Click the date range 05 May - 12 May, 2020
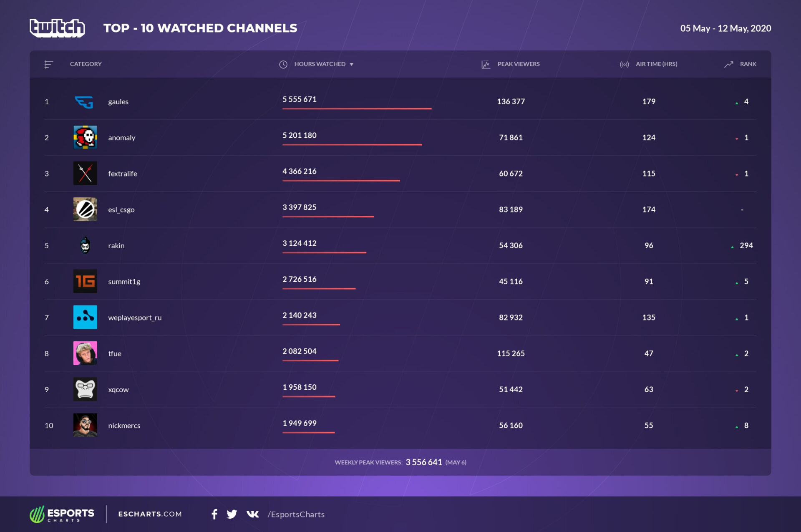This screenshot has height=532, width=801. tap(725, 28)
